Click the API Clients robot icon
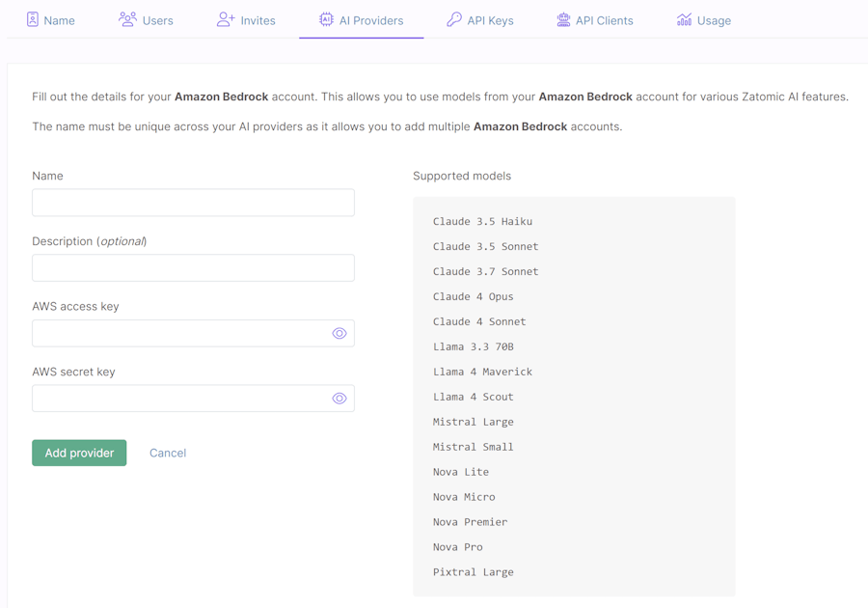This screenshot has height=608, width=868. coord(563,19)
